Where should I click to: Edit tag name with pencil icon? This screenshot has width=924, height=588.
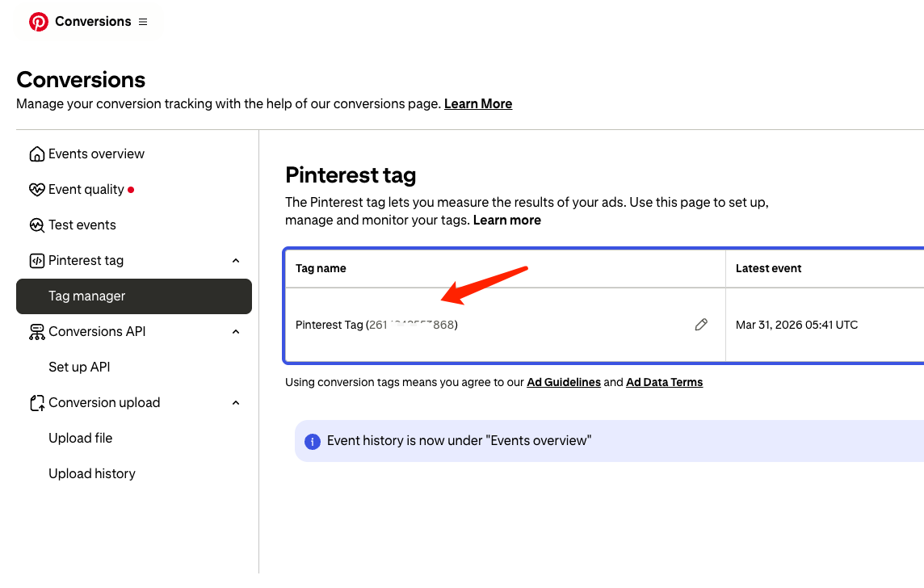click(700, 325)
